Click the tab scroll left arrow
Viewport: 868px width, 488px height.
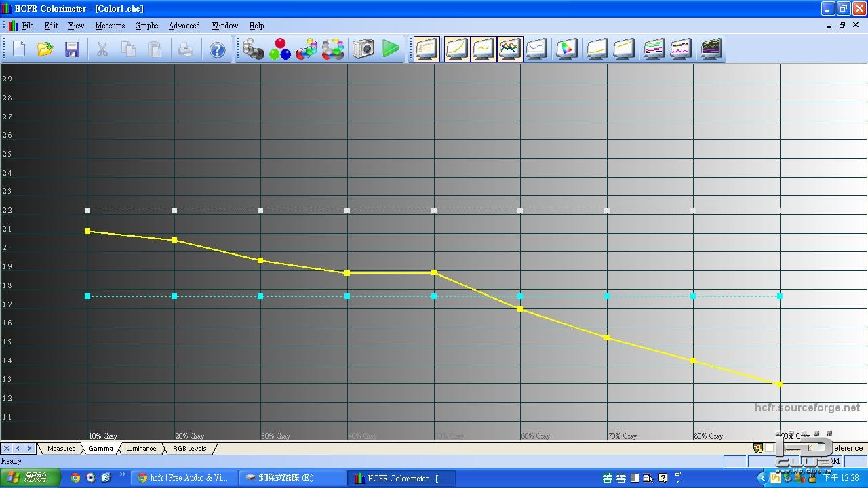pos(18,448)
